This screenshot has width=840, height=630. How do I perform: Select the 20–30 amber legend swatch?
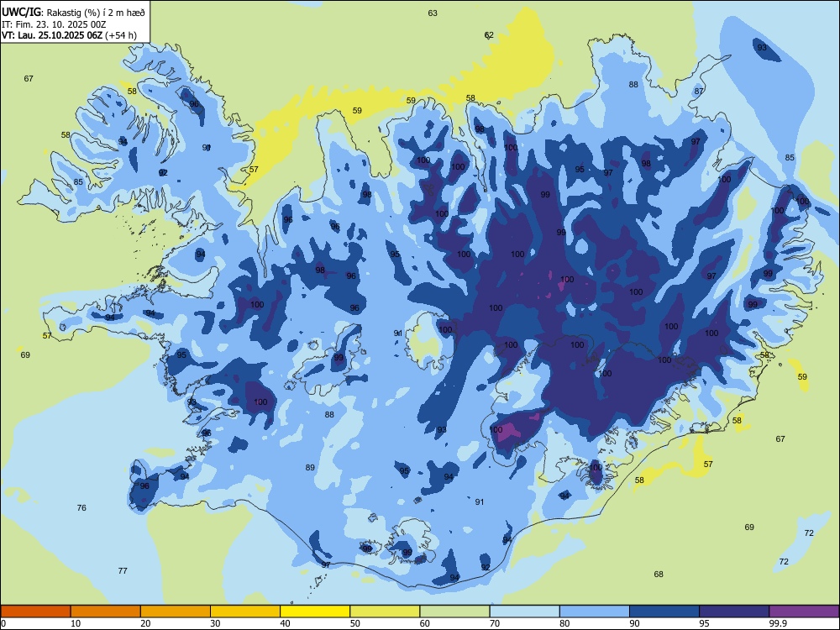[176, 612]
